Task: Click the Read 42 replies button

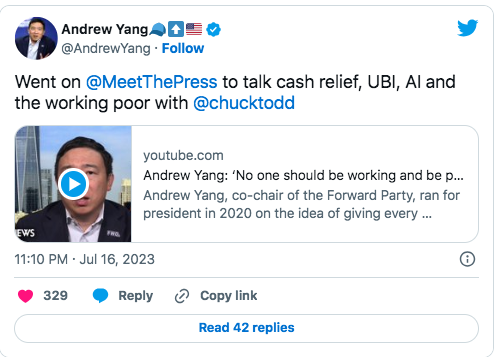Action: pyautogui.click(x=246, y=328)
